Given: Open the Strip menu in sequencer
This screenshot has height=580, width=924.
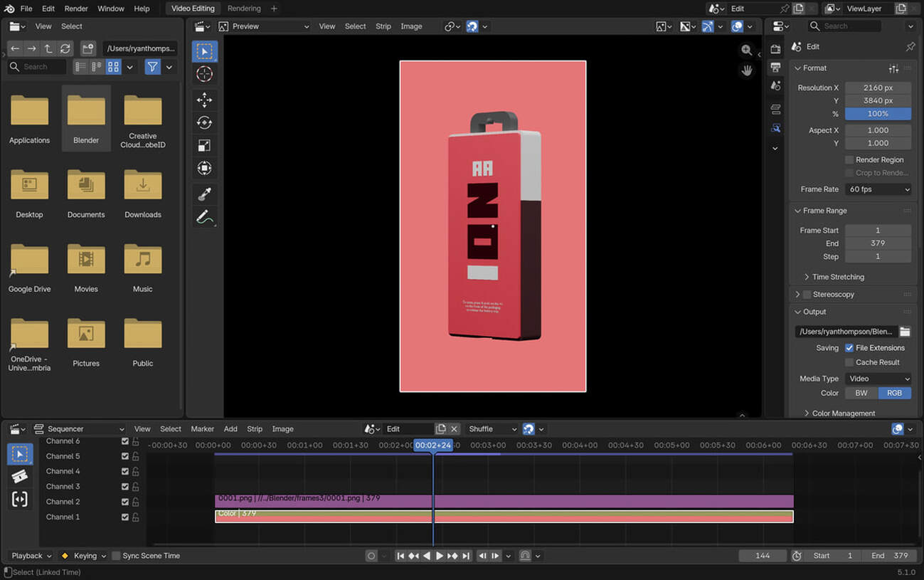Looking at the screenshot, I should click(255, 429).
